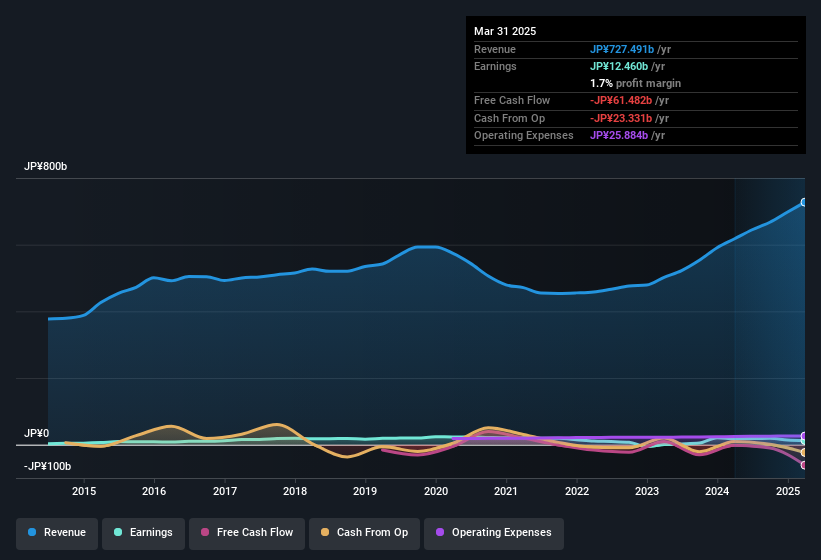Click the 2020 x-axis label
The image size is (821, 560).
click(x=436, y=491)
